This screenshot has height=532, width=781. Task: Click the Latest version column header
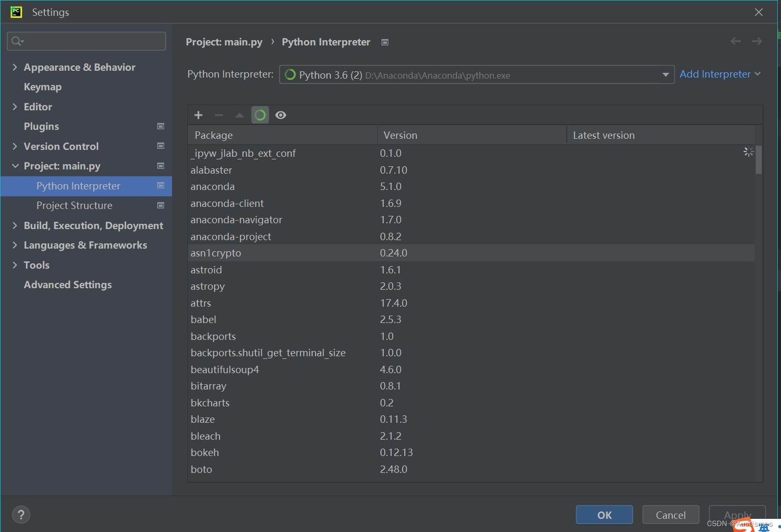[x=661, y=135]
